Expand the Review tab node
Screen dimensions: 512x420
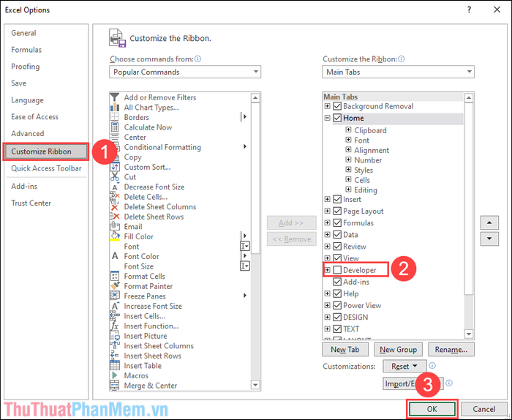(327, 247)
